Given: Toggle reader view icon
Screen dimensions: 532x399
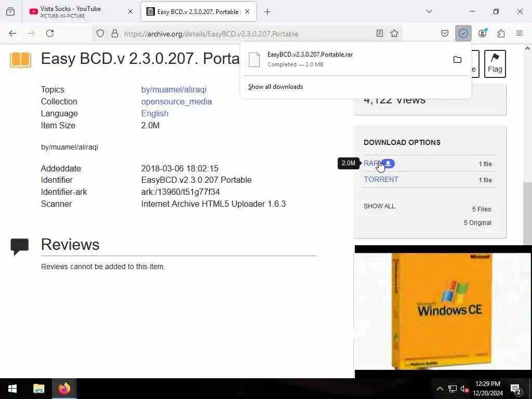Looking at the screenshot, I should pos(380,33).
